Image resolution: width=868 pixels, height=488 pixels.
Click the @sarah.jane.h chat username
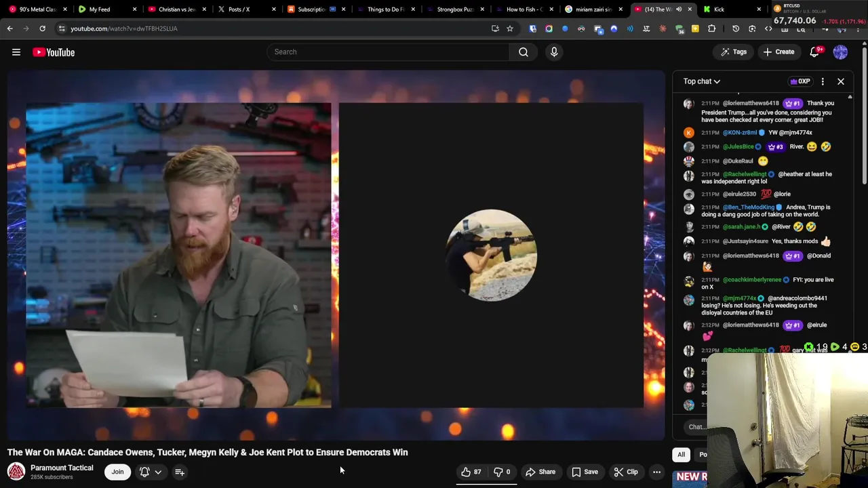741,227
